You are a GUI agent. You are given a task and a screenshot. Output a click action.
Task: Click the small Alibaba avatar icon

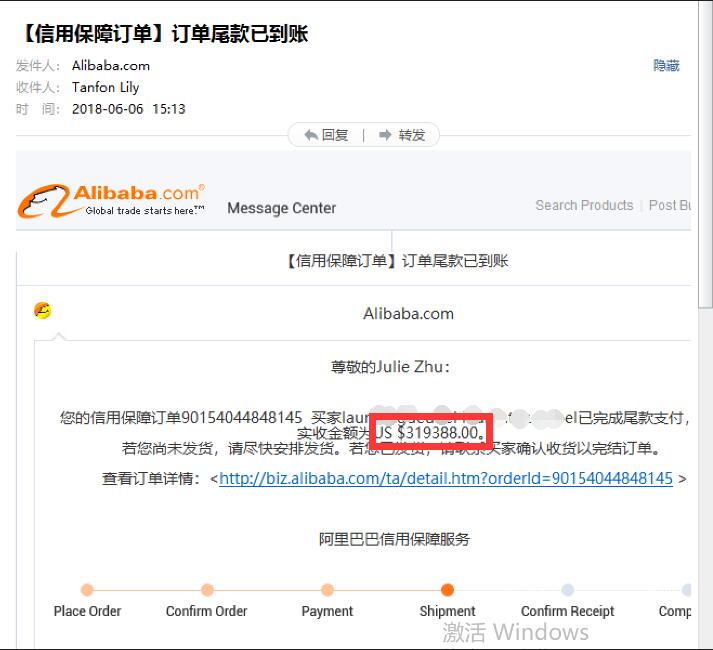(42, 311)
